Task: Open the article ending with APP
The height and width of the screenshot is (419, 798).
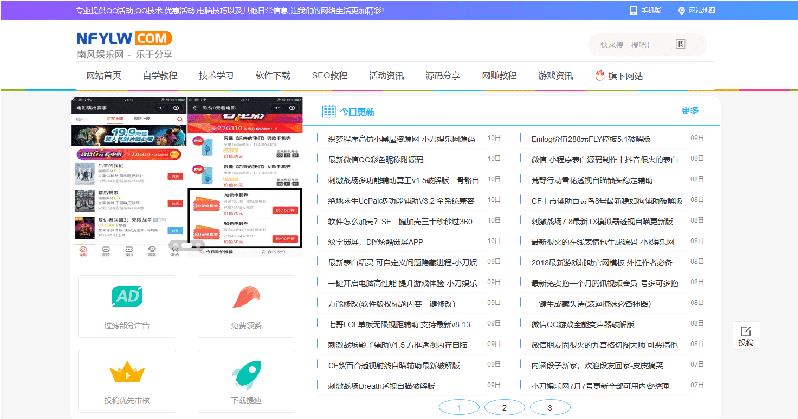Action: (x=376, y=242)
